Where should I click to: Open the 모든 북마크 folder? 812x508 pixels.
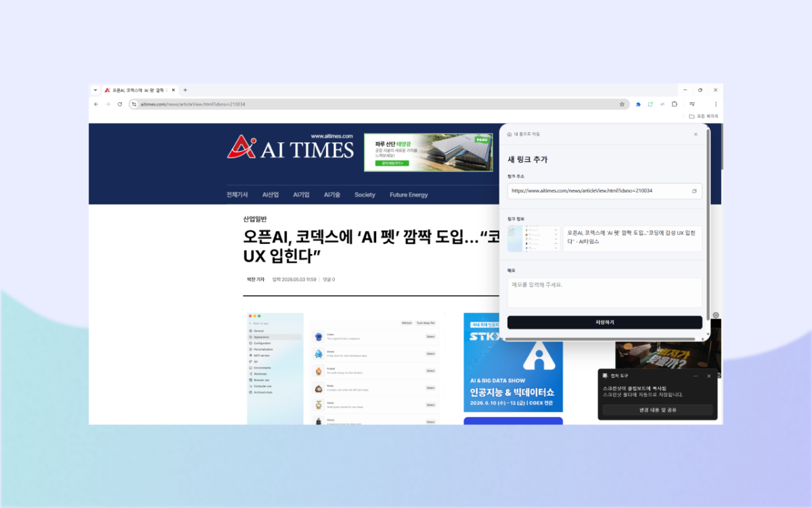(x=704, y=117)
